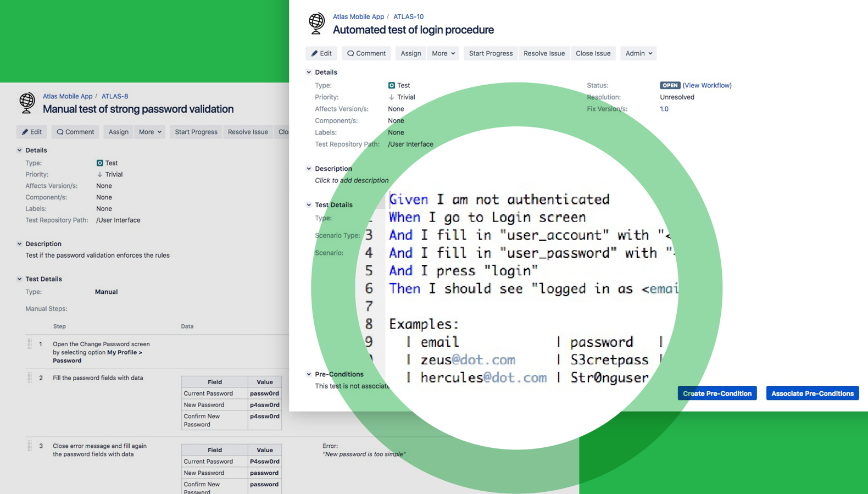Image resolution: width=868 pixels, height=494 pixels.
Task: Click Start Progress in the ATLAS-10 toolbar
Action: (x=491, y=53)
